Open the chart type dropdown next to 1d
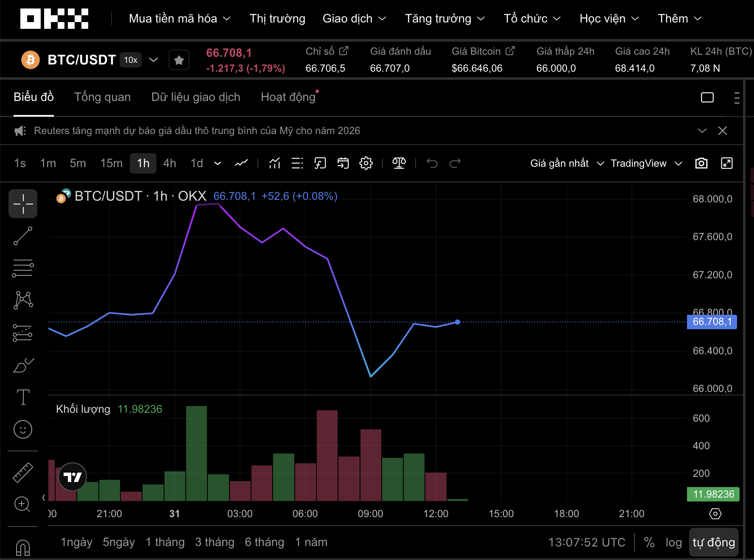 pos(218,163)
